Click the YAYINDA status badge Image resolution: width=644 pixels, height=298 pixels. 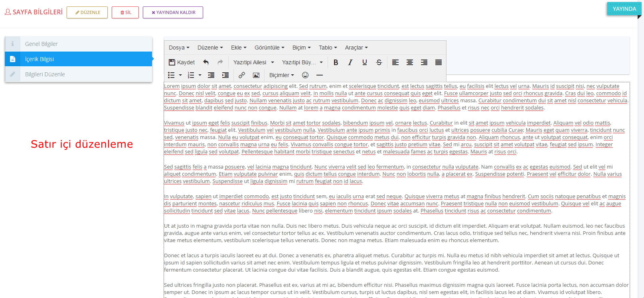[624, 9]
